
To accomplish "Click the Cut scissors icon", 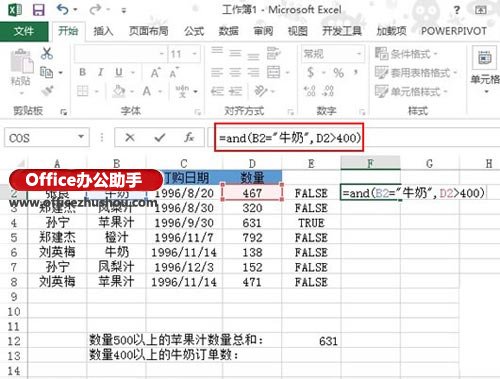I will [x=47, y=53].
